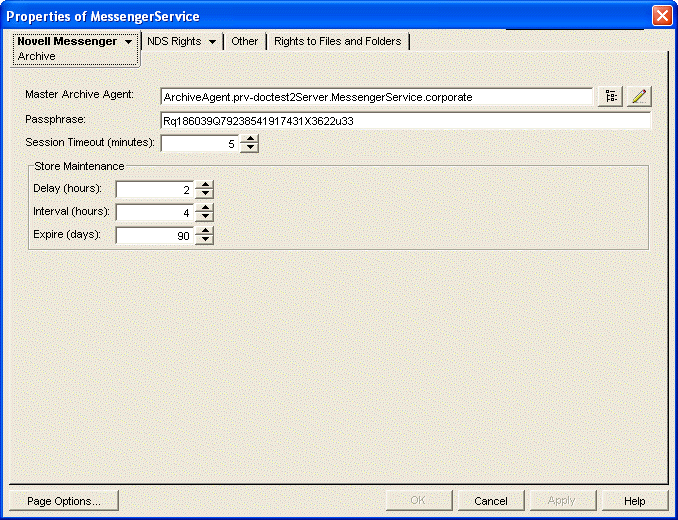Increase Session Timeout with the up arrow
The height and width of the screenshot is (520, 678).
[x=250, y=138]
